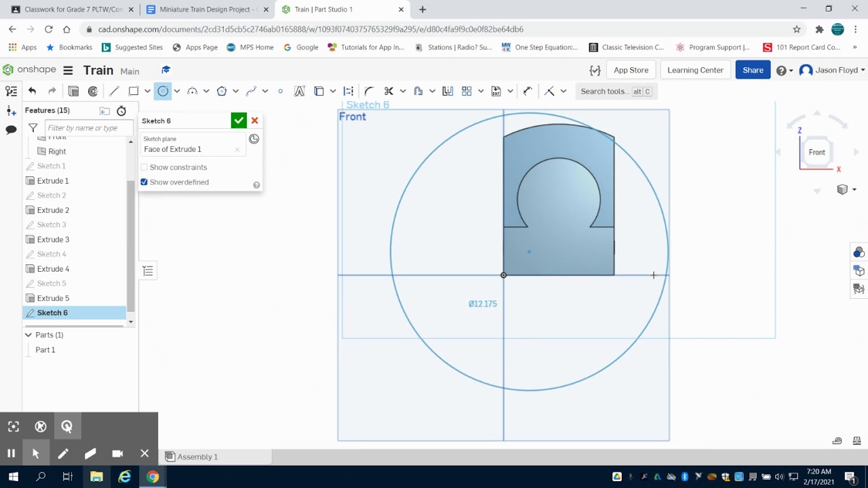Collapse the Parts (1) section

(28, 335)
